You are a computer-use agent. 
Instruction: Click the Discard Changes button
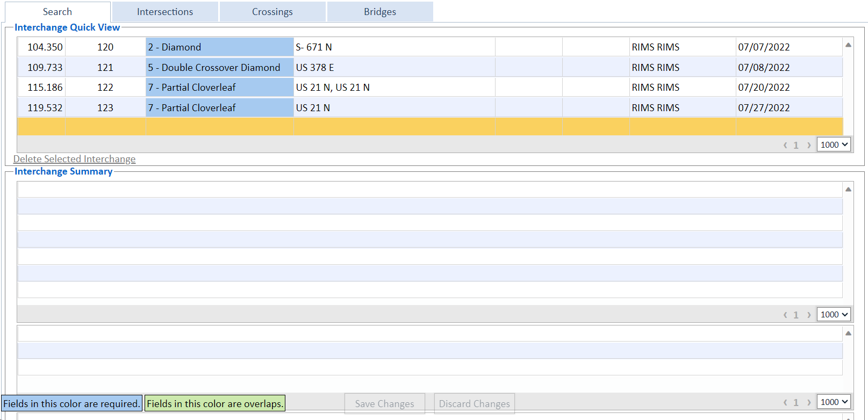475,404
